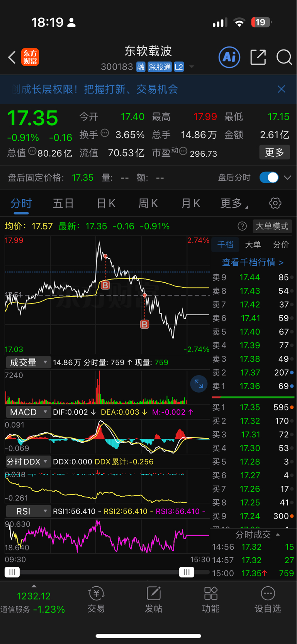Open the search magnifier icon

[284, 57]
